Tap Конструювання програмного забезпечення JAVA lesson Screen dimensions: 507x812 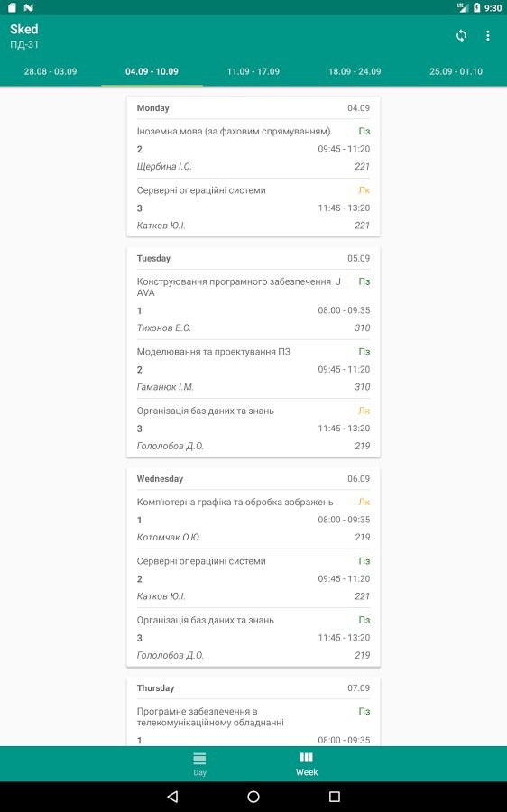(x=253, y=305)
